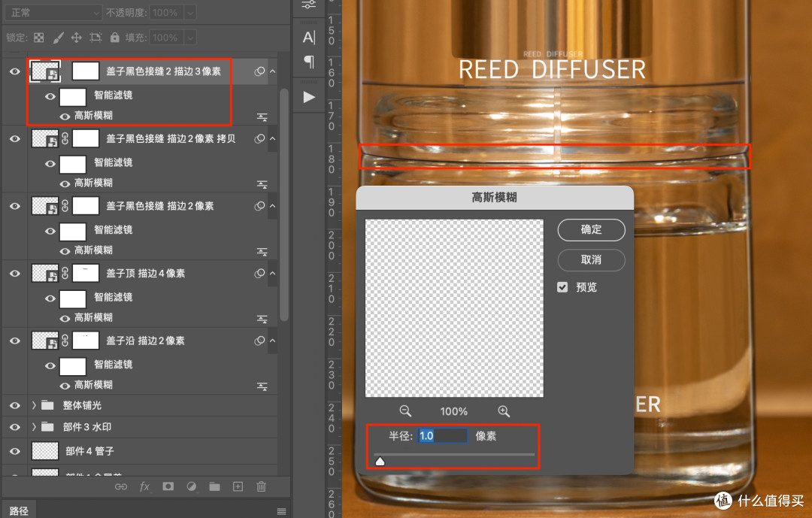Create new adjustment layer icon

click(192, 486)
